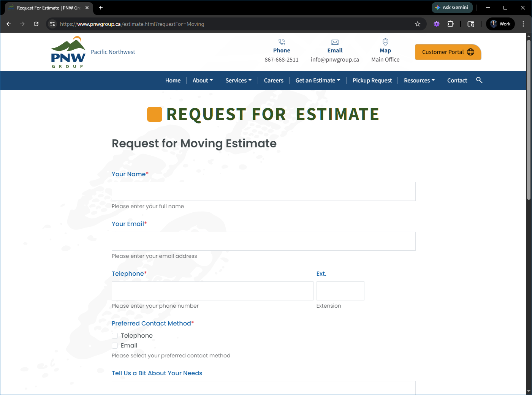
Task: Open a new browser tab
Action: point(101,8)
